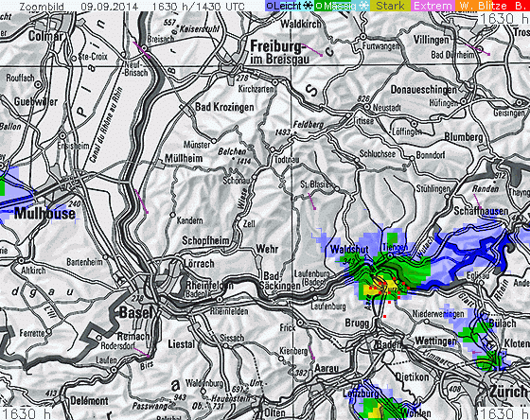Viewport: 530px width, 420px height.
Task: Select the green Mässig legend swatch
Action: pos(342,6)
